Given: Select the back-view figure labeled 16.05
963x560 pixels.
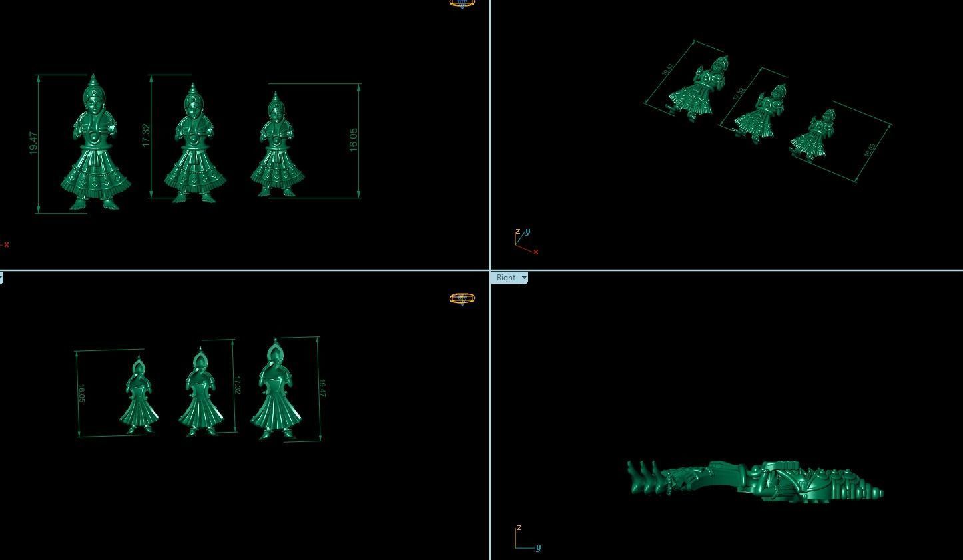Looking at the screenshot, I should coord(139,395).
